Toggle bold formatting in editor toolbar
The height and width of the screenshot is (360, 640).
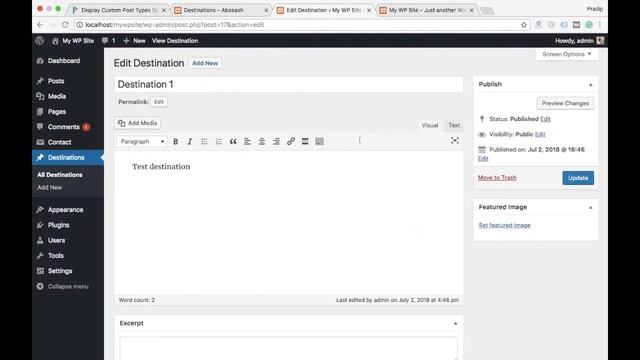tap(176, 141)
